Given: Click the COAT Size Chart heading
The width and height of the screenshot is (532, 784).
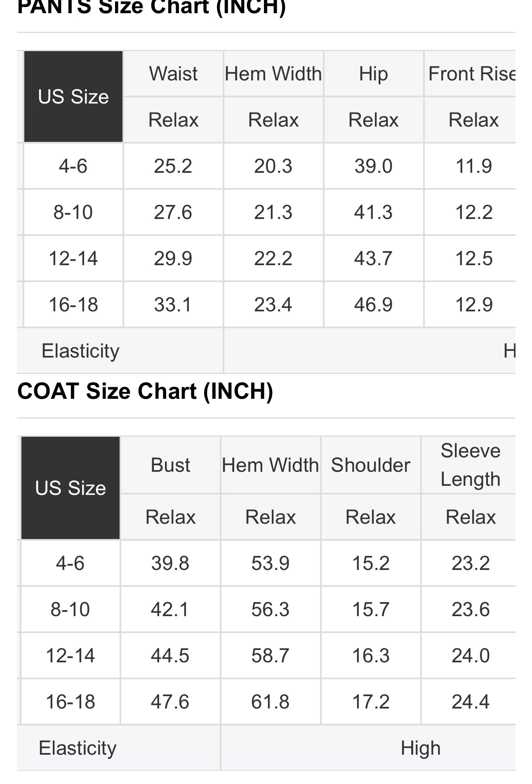Looking at the screenshot, I should coord(145,391).
